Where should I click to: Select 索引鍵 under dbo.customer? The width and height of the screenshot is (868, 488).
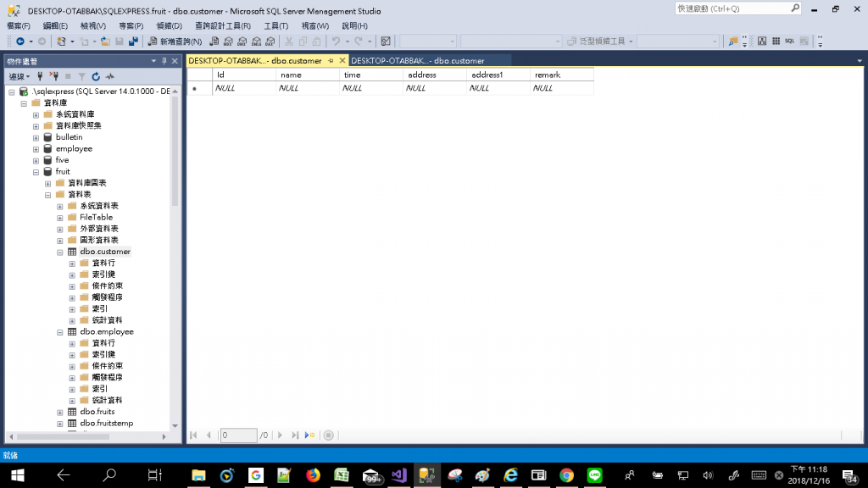[x=103, y=274]
